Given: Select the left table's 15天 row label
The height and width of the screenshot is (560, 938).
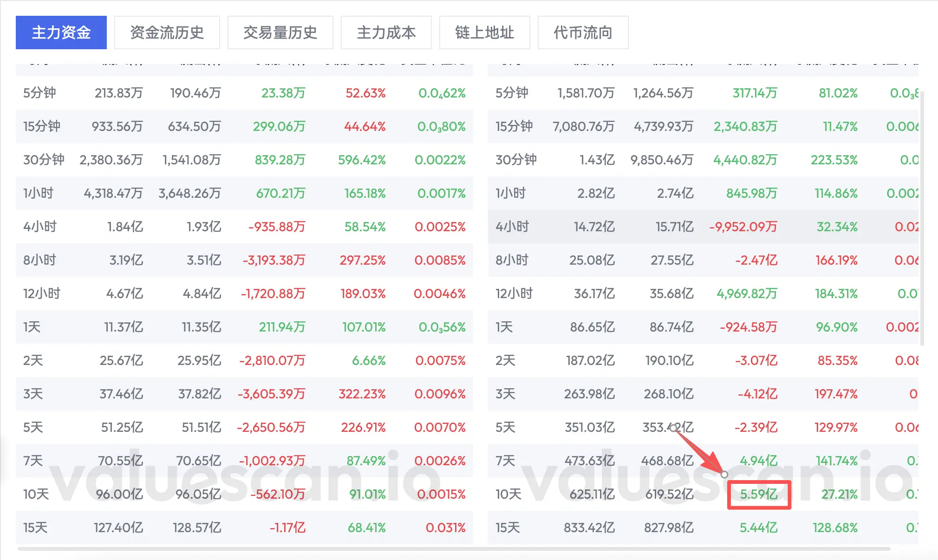Looking at the screenshot, I should coord(35,528).
